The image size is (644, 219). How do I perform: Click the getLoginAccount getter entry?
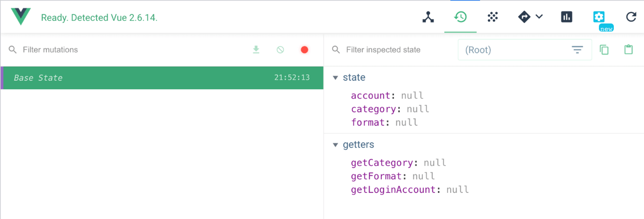(x=393, y=190)
